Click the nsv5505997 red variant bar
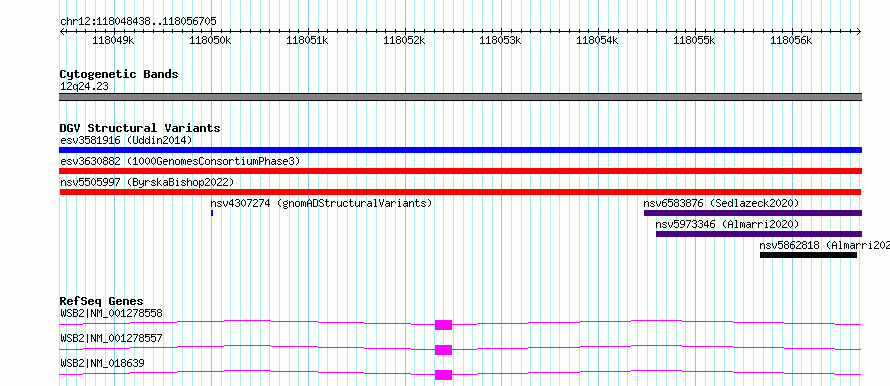 coord(460,192)
